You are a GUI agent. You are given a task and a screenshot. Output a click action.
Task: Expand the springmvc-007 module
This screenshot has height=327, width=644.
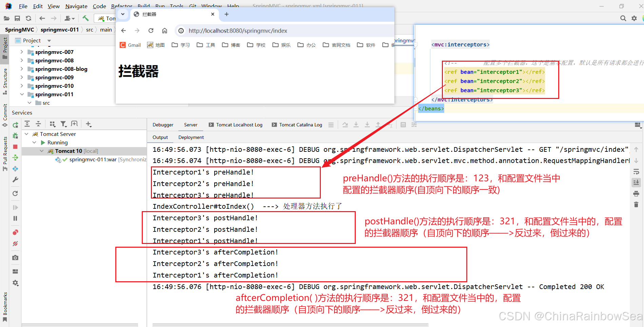[x=22, y=52]
